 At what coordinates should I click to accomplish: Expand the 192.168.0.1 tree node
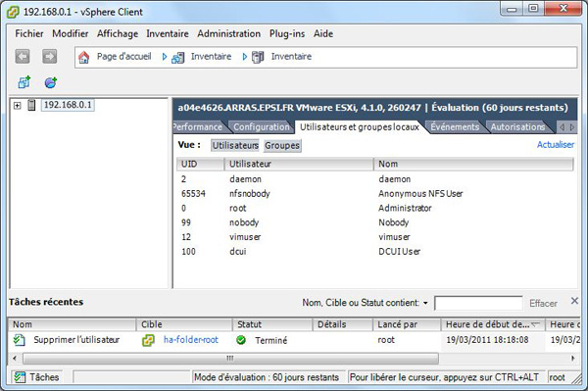(18, 105)
